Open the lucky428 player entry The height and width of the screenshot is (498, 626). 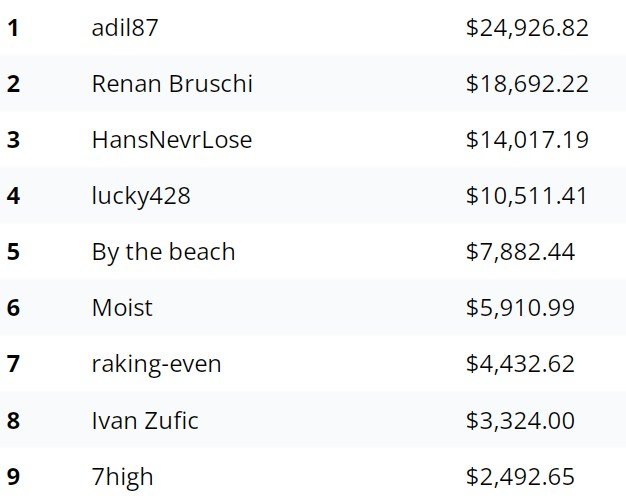[x=140, y=196]
